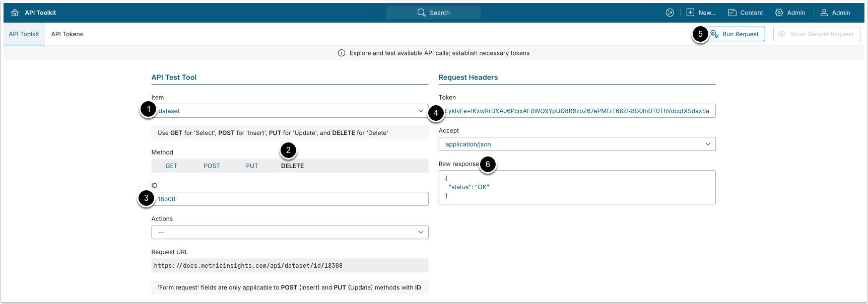The image size is (868, 304).
Task: Click the Admin gear icon
Action: pyautogui.click(x=779, y=13)
